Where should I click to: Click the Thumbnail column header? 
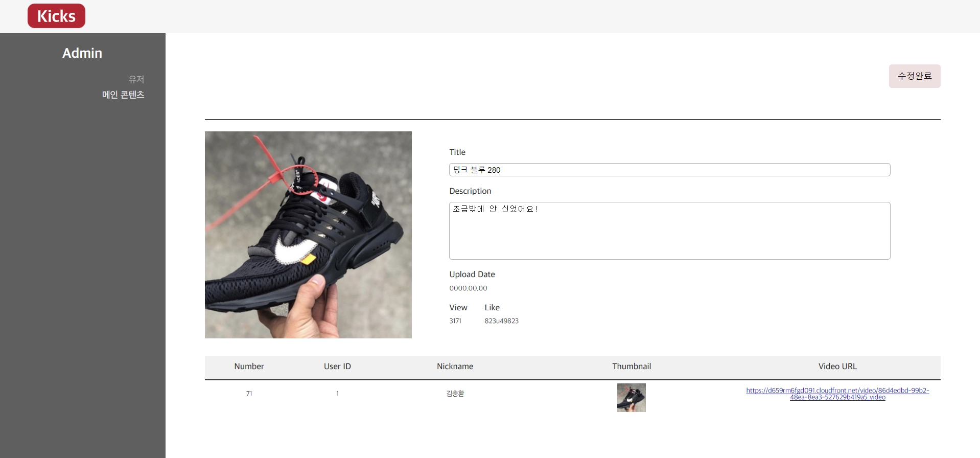[x=632, y=367]
